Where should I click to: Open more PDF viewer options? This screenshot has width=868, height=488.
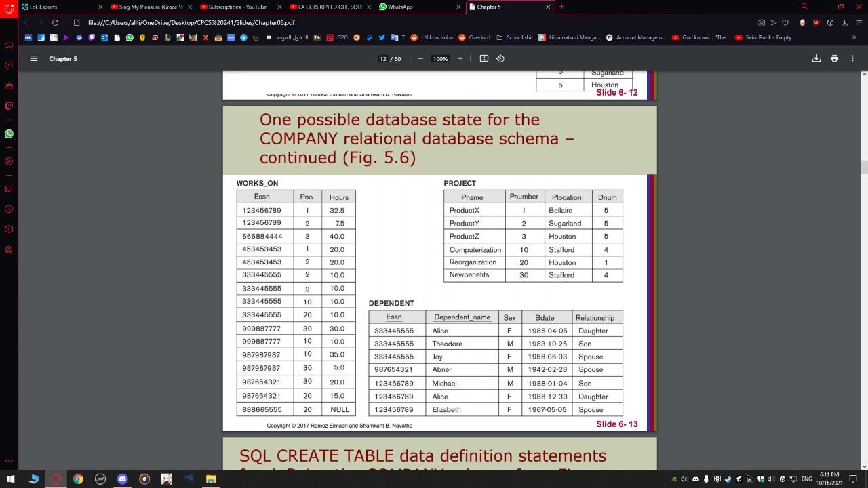pyautogui.click(x=852, y=59)
